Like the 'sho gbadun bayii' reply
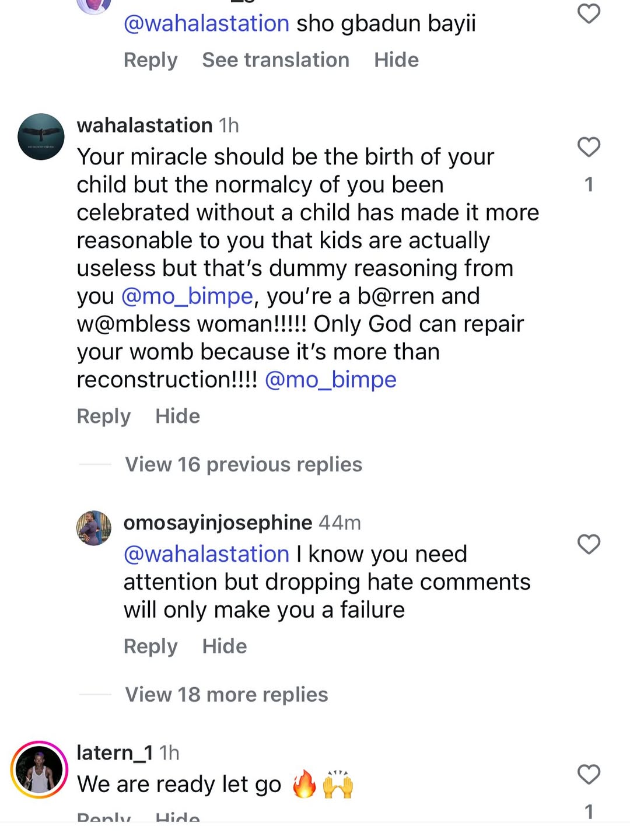Image resolution: width=630 pixels, height=840 pixels. [589, 13]
